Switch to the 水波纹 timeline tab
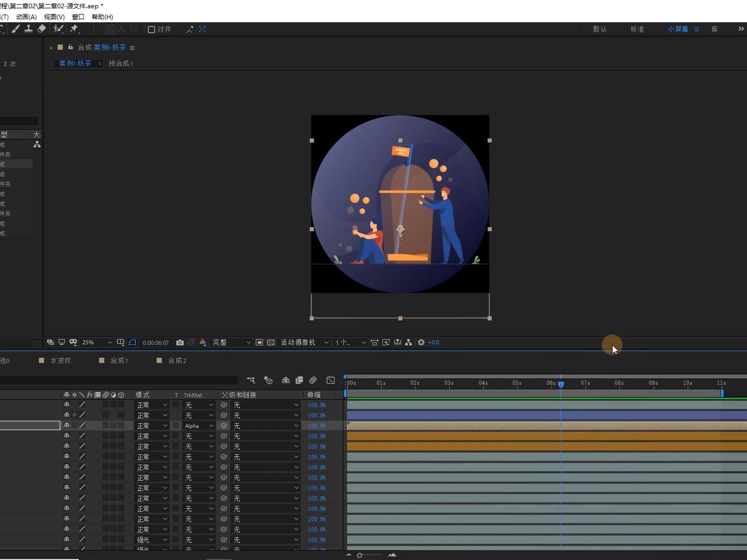 (60, 360)
